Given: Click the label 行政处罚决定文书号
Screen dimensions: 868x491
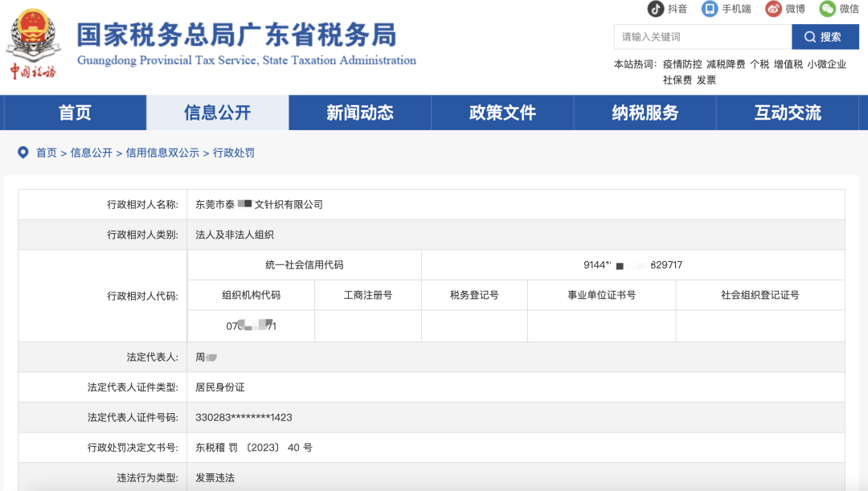Looking at the screenshot, I should point(133,448).
